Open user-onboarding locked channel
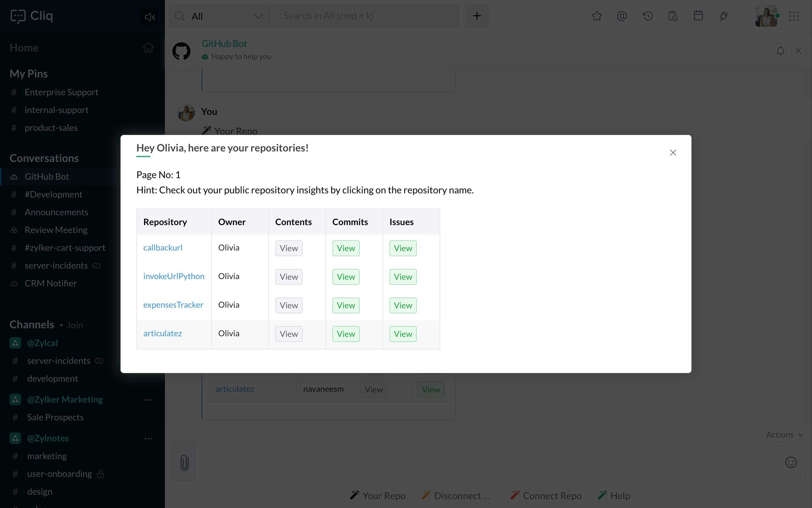812x508 pixels. tap(59, 474)
